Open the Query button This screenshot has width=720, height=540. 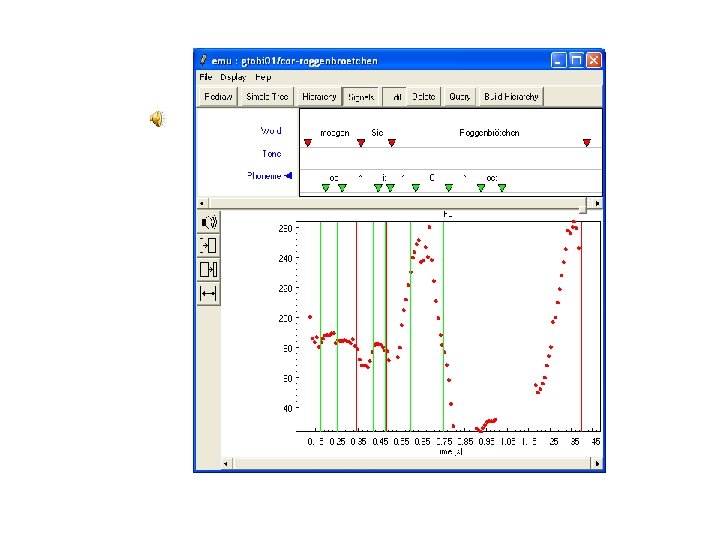460,96
